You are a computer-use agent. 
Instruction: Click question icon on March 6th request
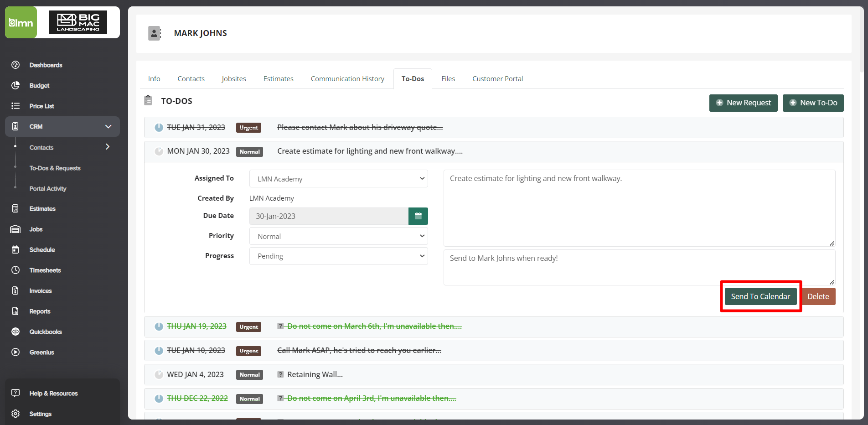click(281, 326)
